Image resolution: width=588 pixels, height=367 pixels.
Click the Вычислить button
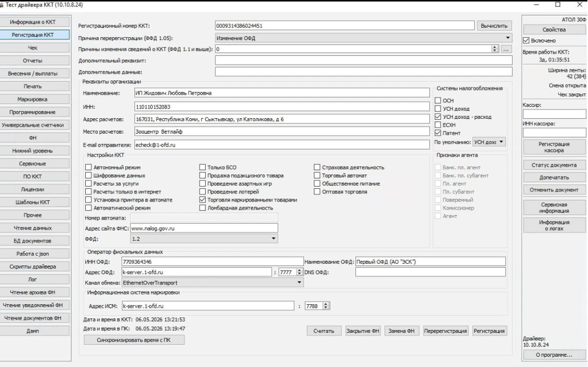pyautogui.click(x=494, y=26)
